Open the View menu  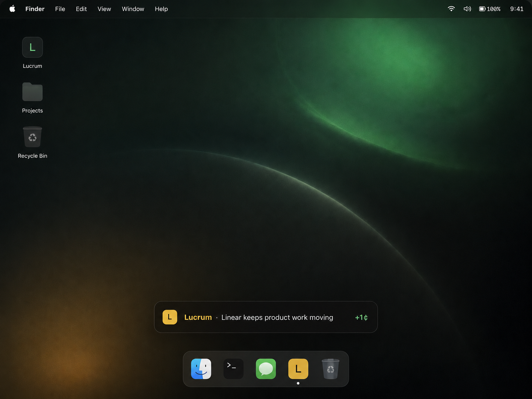coord(104,9)
